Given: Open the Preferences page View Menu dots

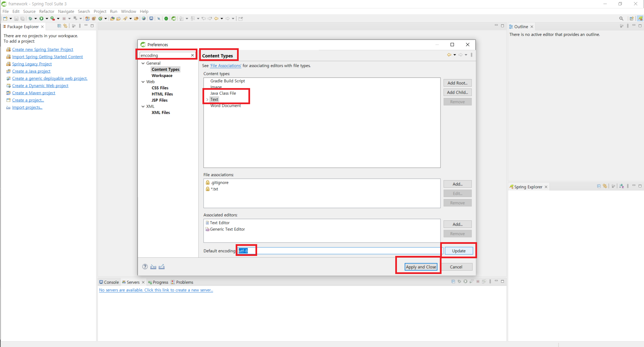Looking at the screenshot, I should pyautogui.click(x=471, y=55).
